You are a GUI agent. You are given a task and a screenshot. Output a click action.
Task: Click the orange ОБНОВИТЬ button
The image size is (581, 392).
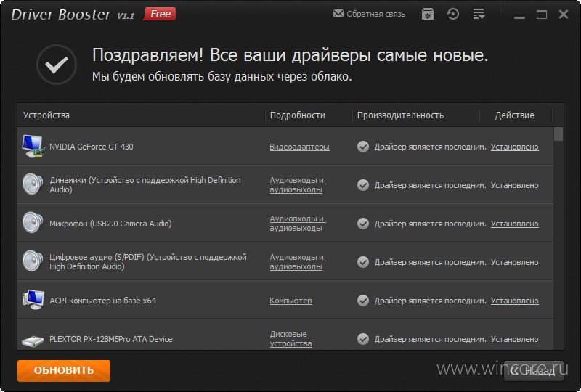(64, 370)
